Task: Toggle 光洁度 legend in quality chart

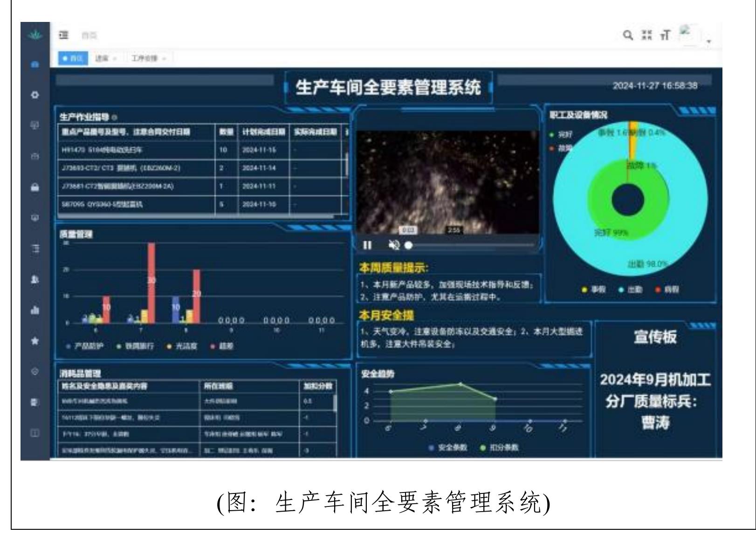Action: tap(183, 347)
